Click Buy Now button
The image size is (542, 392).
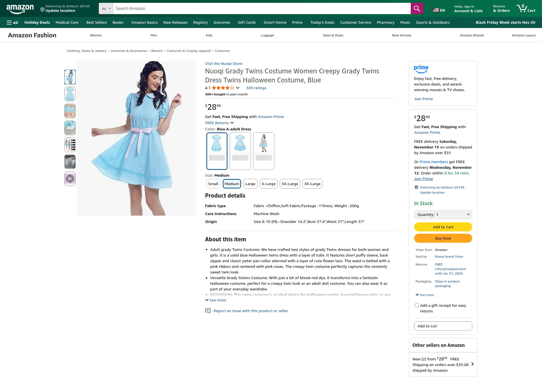pyautogui.click(x=443, y=238)
